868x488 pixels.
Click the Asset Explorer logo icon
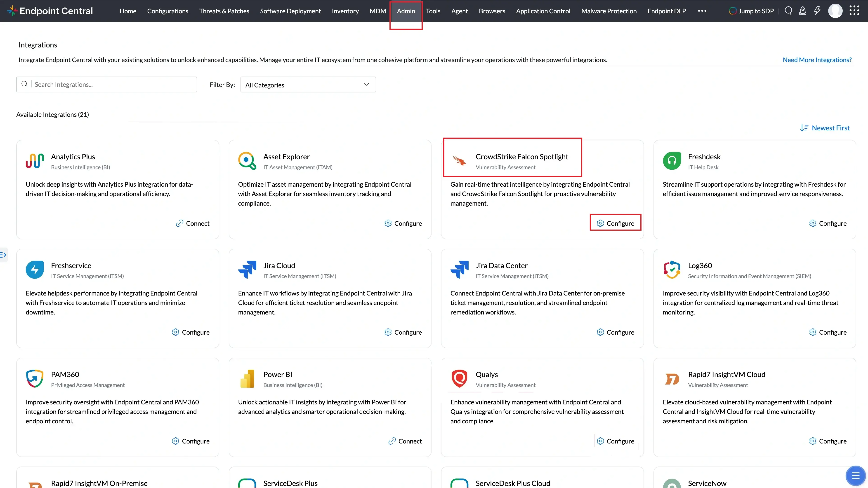point(247,161)
